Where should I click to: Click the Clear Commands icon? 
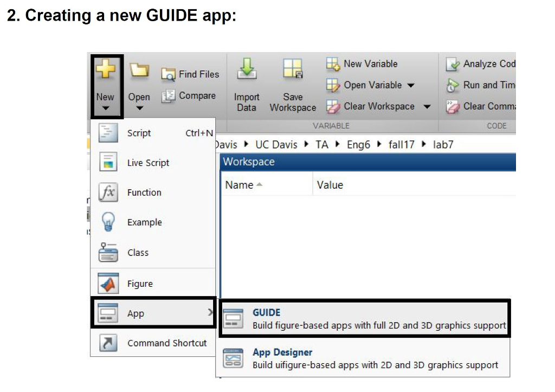(x=453, y=107)
